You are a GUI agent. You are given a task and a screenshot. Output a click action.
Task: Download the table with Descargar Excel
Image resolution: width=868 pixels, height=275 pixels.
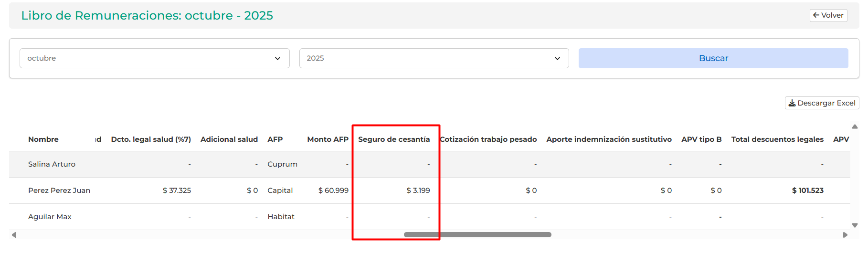click(821, 103)
